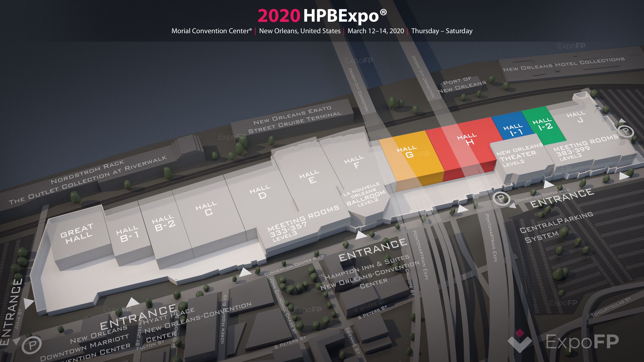
Task: Click 'New Orleans, United States' in the header
Action: pyautogui.click(x=300, y=31)
